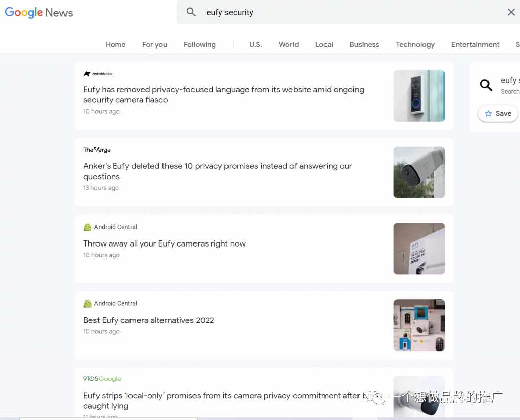
Task: Click Android Central icon above 'Throw away' article
Action: click(x=87, y=227)
